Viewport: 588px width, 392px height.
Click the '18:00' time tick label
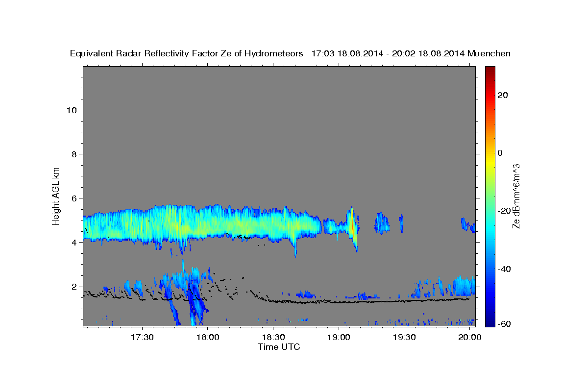coord(207,338)
